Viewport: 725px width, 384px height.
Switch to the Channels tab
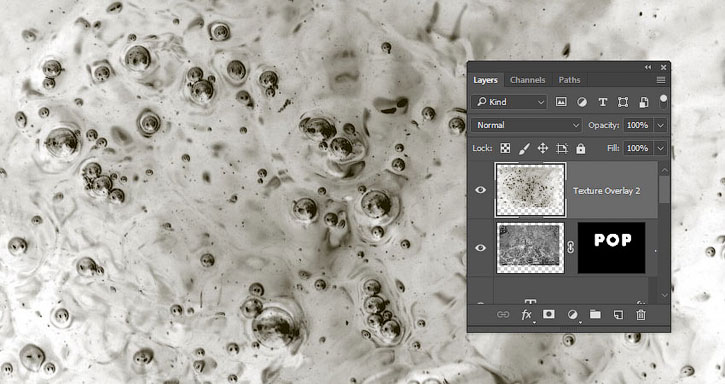click(528, 80)
